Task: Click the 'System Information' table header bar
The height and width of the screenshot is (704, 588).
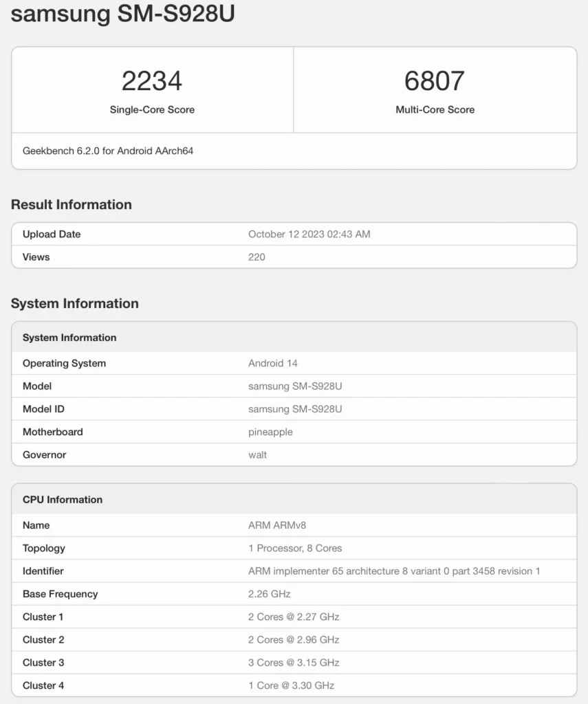Action: 294,337
